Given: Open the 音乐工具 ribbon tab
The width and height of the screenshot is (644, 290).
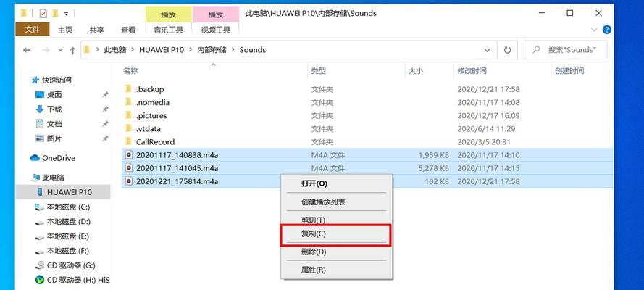Looking at the screenshot, I should tap(168, 30).
